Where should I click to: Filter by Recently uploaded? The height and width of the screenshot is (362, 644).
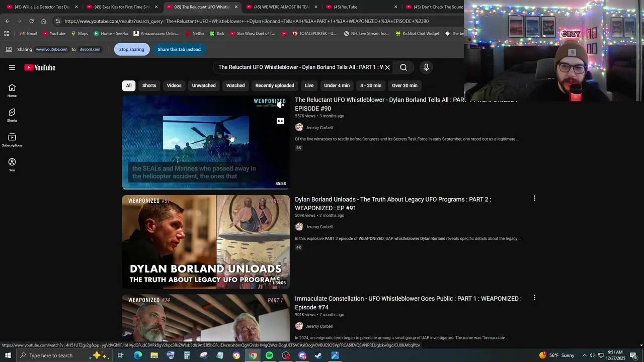(275, 85)
